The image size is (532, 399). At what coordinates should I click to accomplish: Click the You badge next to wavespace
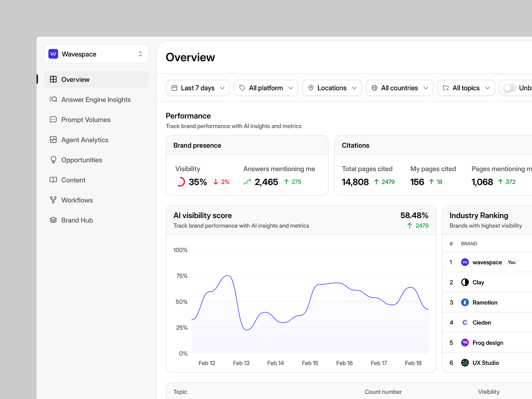[x=511, y=262]
